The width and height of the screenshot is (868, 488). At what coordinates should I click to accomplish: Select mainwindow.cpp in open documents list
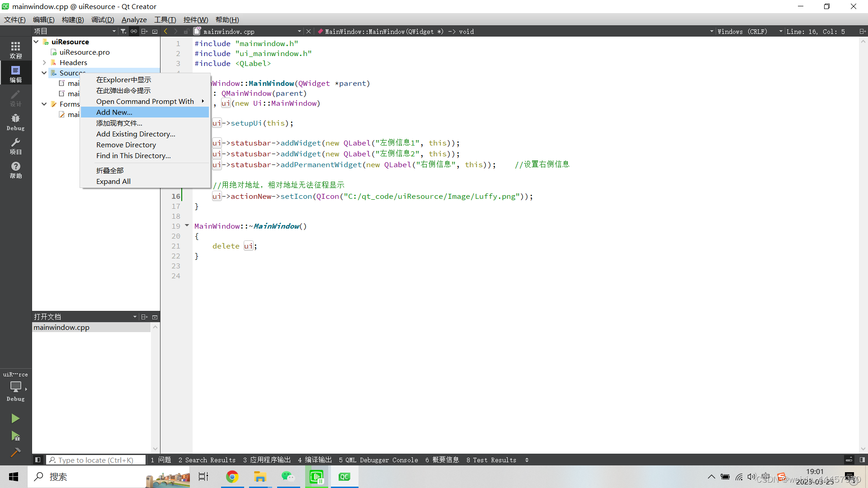[x=91, y=327]
